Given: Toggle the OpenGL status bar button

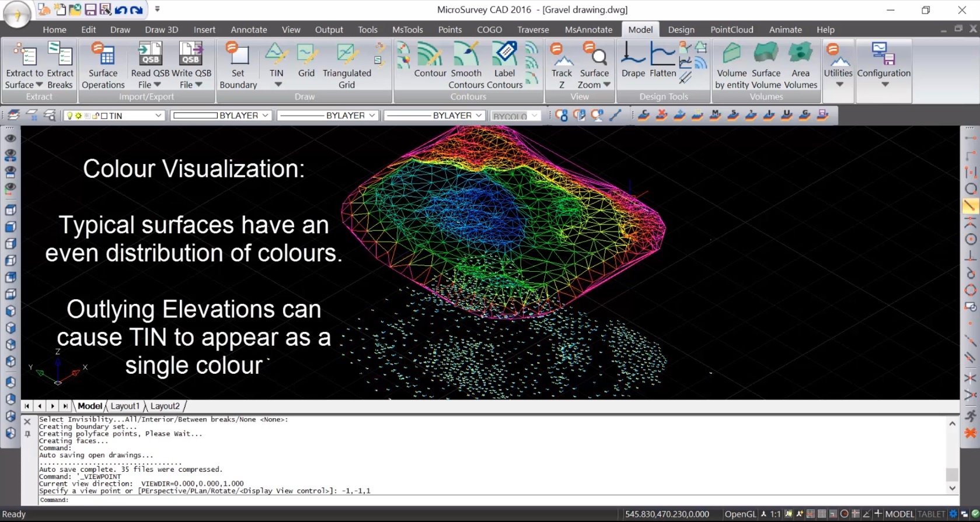Looking at the screenshot, I should [x=740, y=514].
